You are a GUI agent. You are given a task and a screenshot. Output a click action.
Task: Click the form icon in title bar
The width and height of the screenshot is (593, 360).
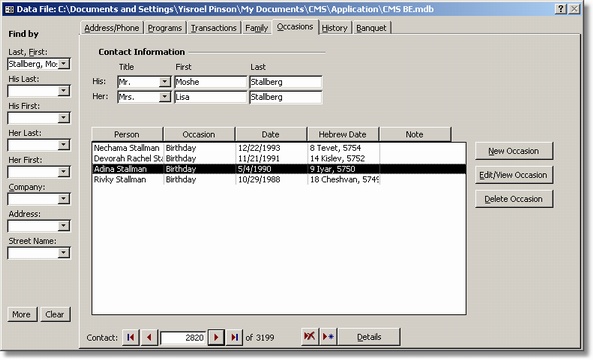[9, 9]
